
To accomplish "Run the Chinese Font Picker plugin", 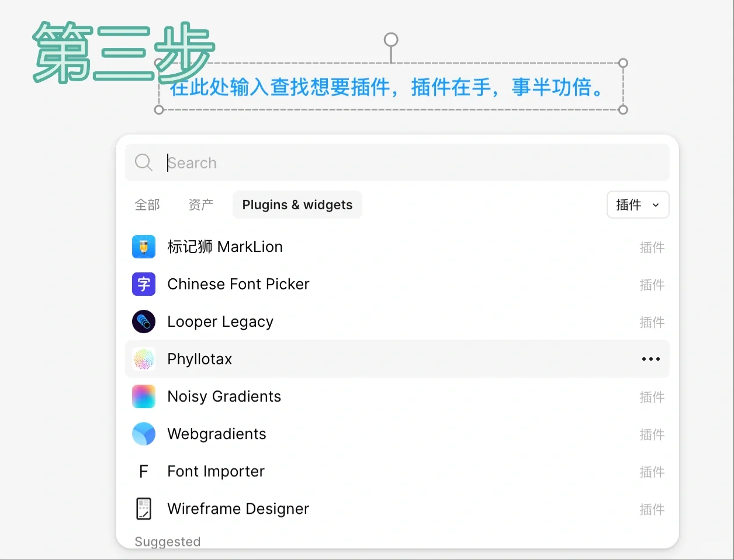I will click(x=397, y=284).
